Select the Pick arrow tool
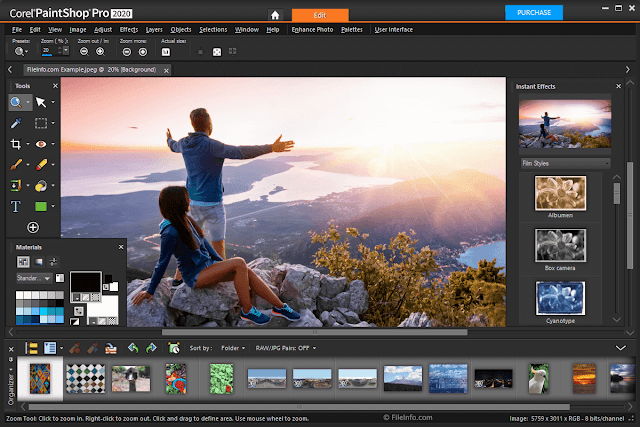 tap(41, 102)
